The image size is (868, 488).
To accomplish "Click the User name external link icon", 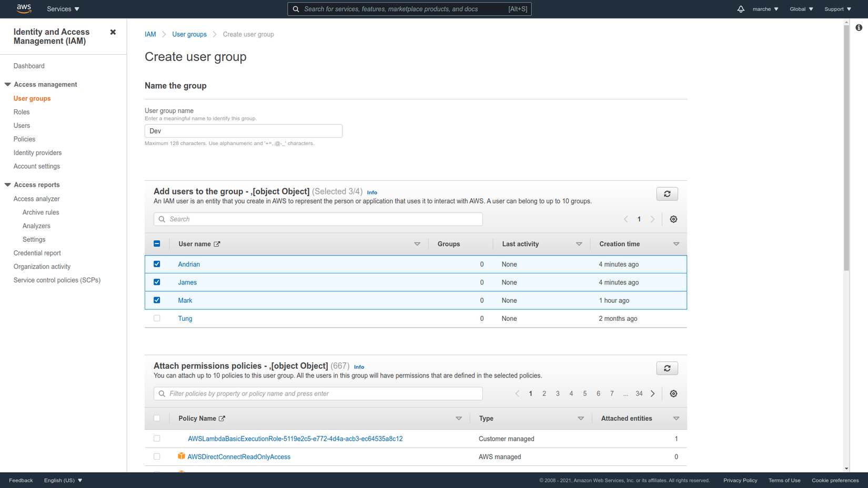I will point(217,244).
